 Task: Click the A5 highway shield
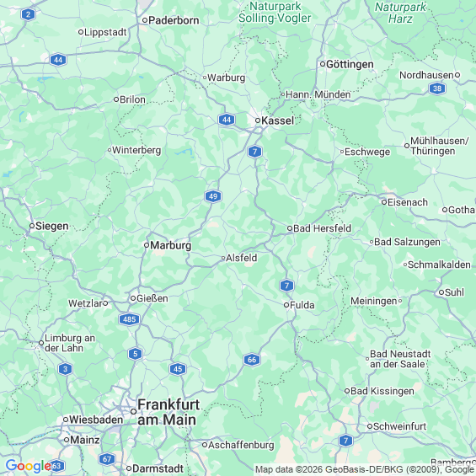(x=135, y=354)
